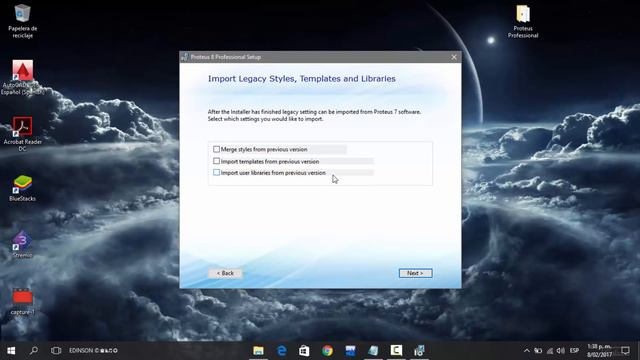This screenshot has width=640, height=360.
Task: Open Google Chrome from the taskbar
Action: (x=327, y=351)
